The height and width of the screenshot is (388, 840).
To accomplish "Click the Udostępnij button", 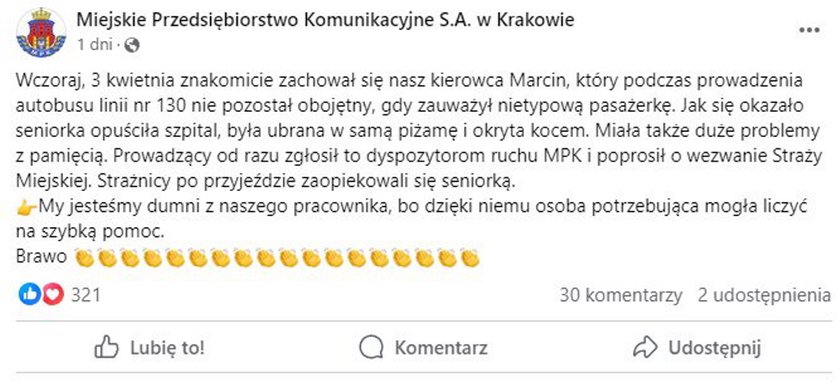I will pos(696,348).
